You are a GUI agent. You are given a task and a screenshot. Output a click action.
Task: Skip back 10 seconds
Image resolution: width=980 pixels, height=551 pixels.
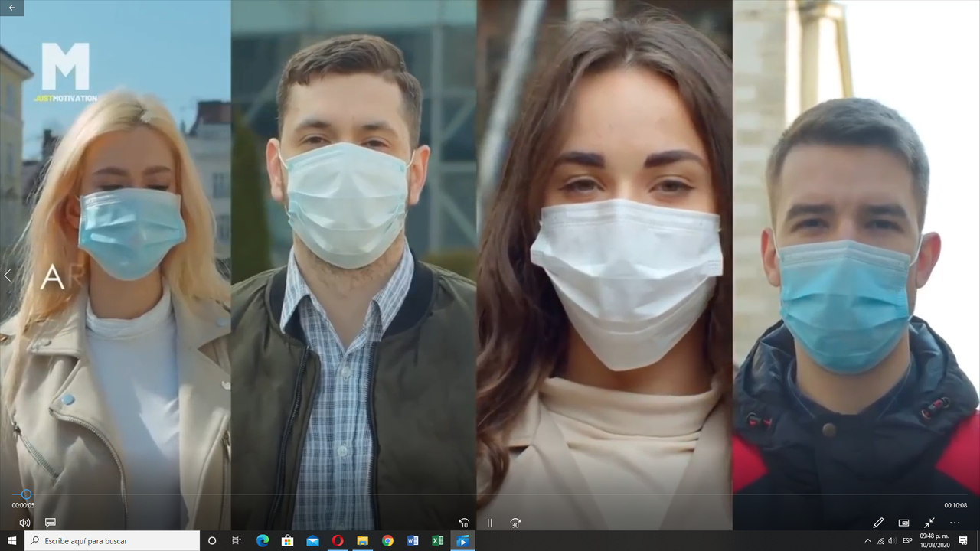(464, 523)
